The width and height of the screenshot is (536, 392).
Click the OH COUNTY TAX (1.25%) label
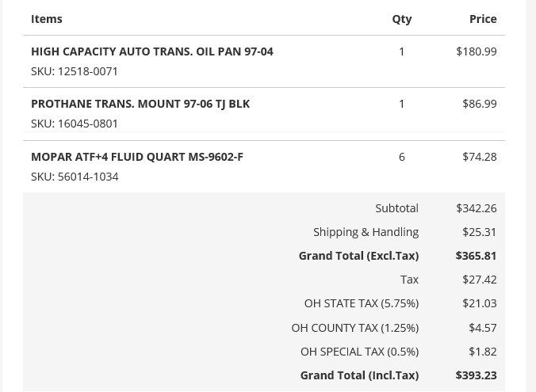(x=354, y=328)
